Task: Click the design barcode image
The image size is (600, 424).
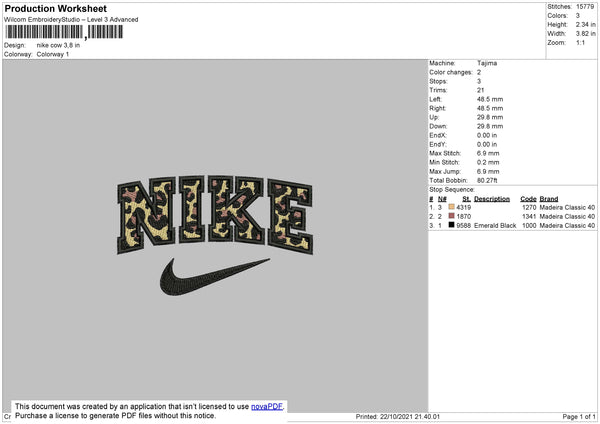Action: point(64,32)
